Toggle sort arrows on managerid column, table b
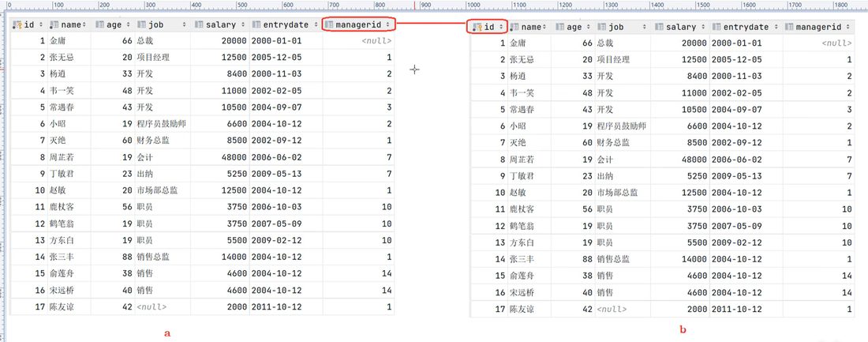868x342 pixels. click(848, 27)
